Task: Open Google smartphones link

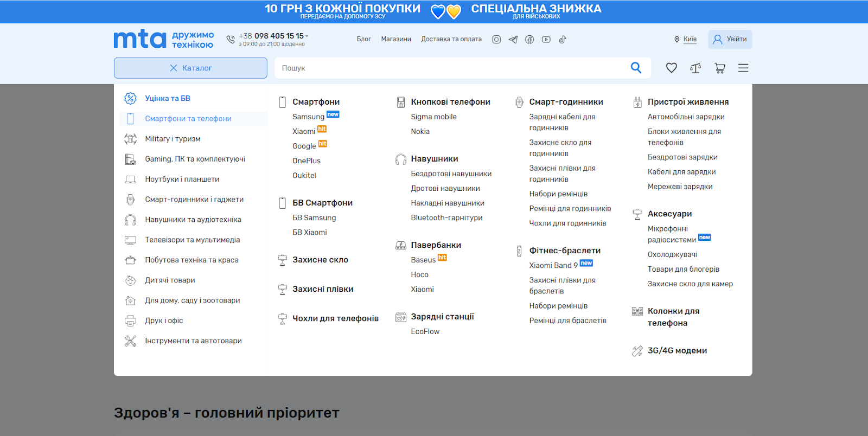Action: point(304,146)
